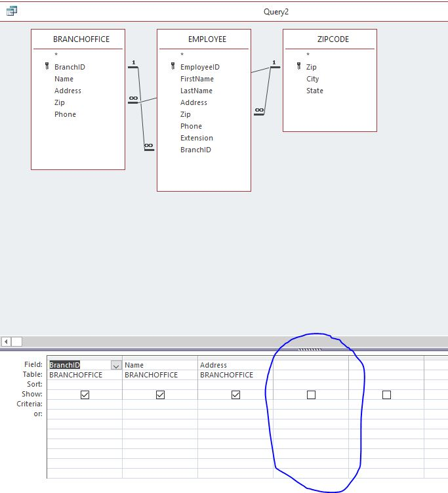Select BranchID primary key icon in BRANCHOFFICE

point(47,66)
